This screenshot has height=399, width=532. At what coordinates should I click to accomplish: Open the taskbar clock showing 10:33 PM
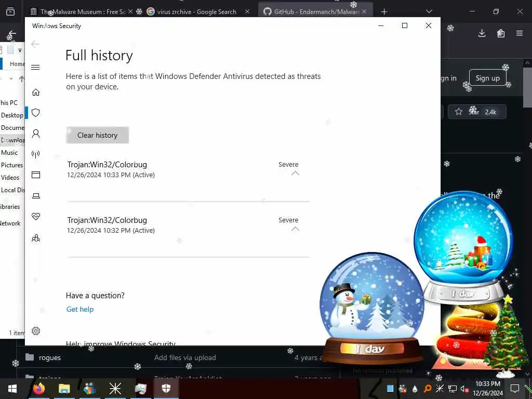pos(487,388)
